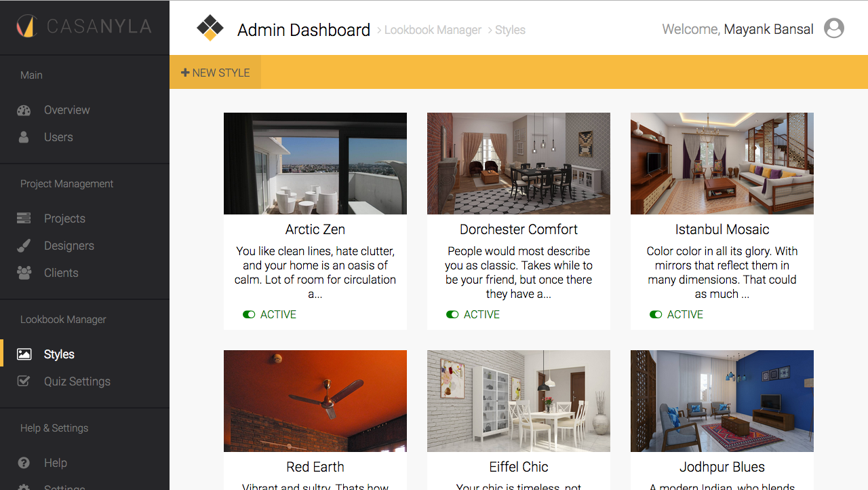Click the Arctic Zen card title

[x=315, y=229]
